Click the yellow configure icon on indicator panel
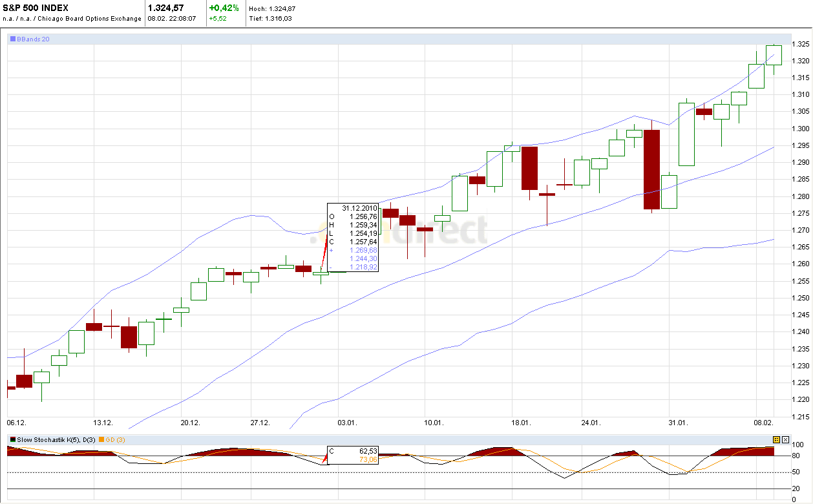 (x=776, y=439)
